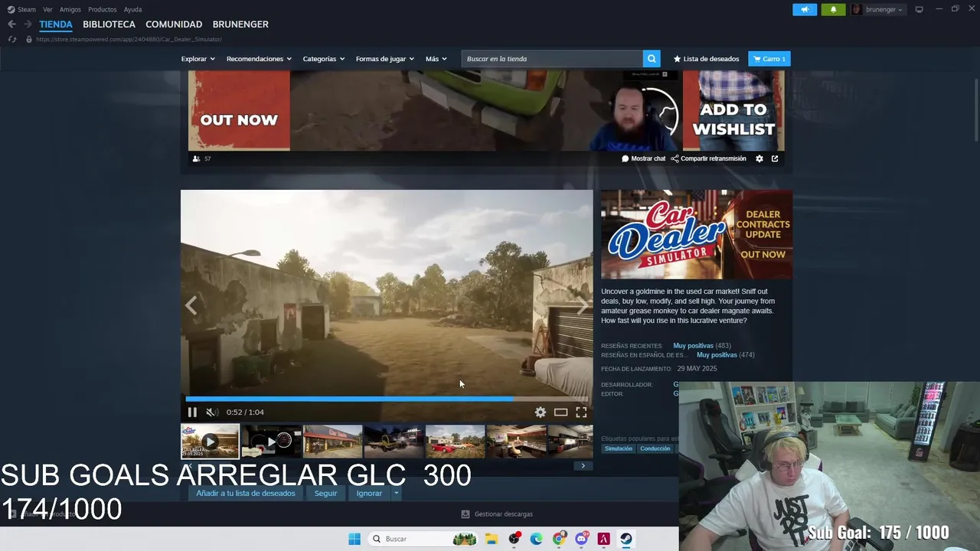Screen dimensions: 980x551
Task: Open OBS Studio from taskbar
Action: 514,539
